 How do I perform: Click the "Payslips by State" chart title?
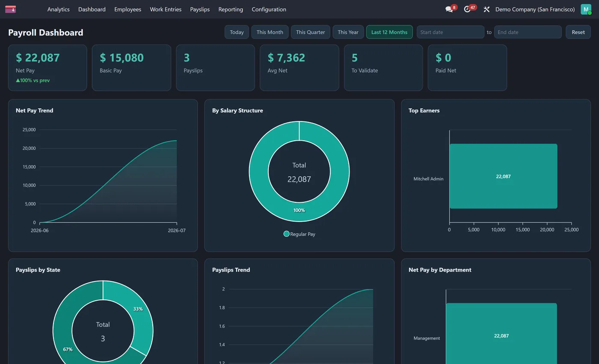pyautogui.click(x=38, y=270)
